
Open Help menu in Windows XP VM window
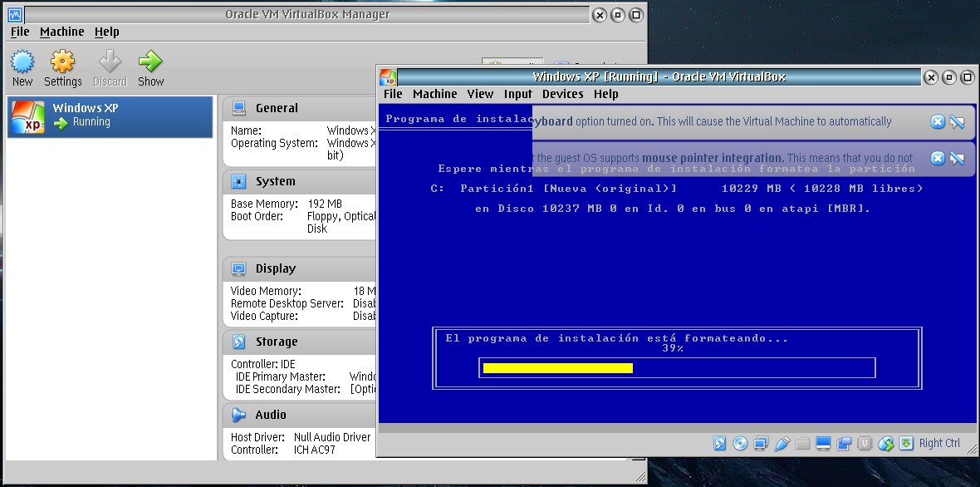coord(605,94)
